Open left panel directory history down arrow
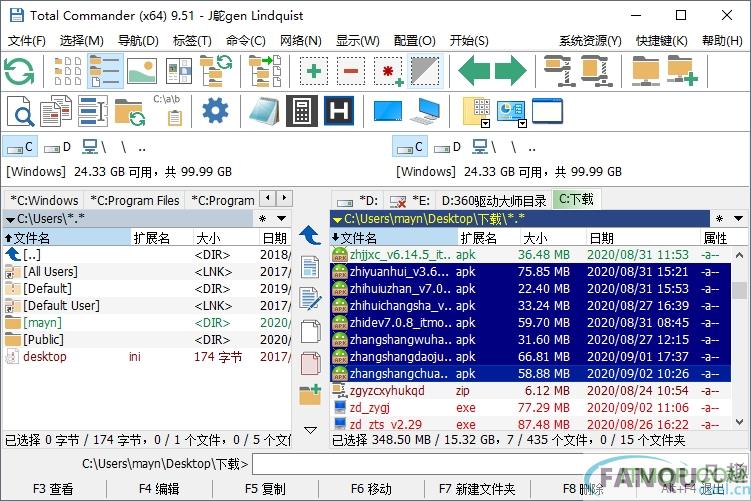The width and height of the screenshot is (751, 501). point(282,219)
